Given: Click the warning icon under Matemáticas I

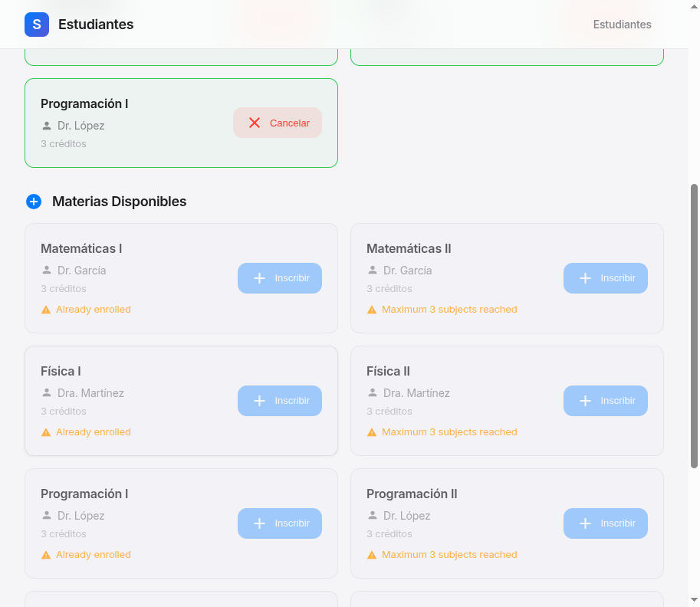Looking at the screenshot, I should coord(46,310).
